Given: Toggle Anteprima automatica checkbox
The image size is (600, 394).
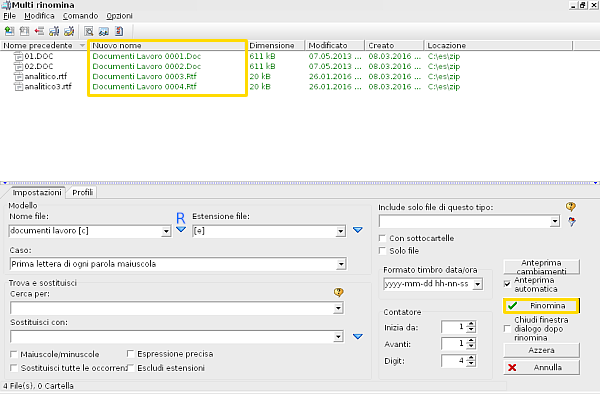Looking at the screenshot, I should pyautogui.click(x=507, y=284).
